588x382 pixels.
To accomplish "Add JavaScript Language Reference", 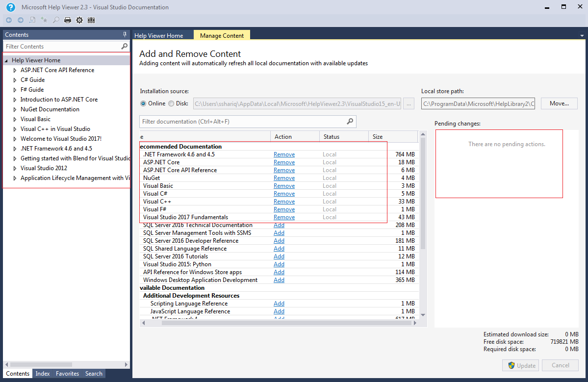I will [x=279, y=311].
